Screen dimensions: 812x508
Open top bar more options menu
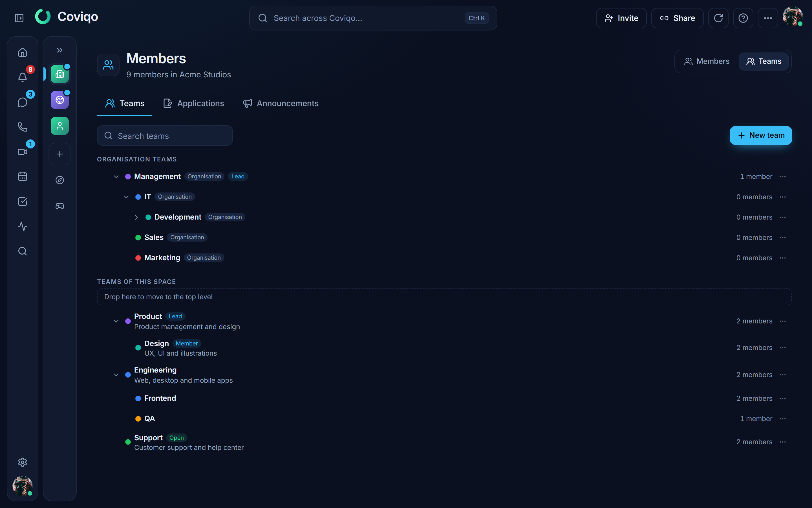768,18
